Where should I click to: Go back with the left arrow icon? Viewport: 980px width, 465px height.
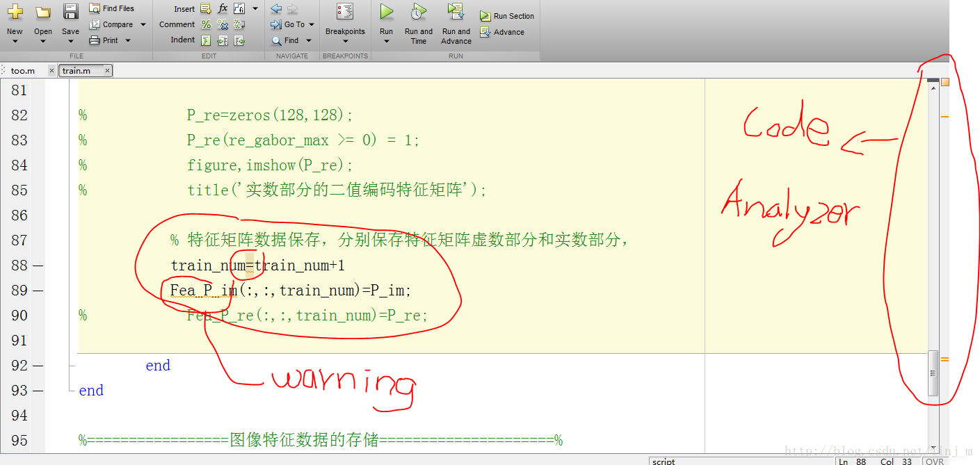[x=276, y=8]
